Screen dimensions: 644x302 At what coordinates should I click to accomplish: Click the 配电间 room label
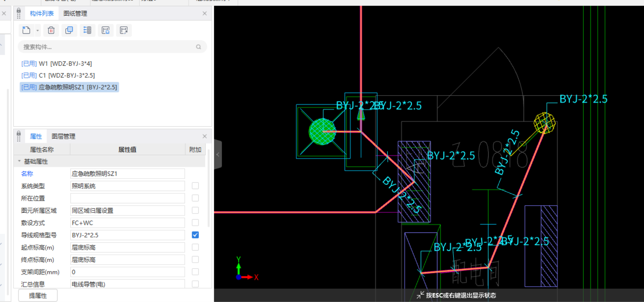(475, 272)
